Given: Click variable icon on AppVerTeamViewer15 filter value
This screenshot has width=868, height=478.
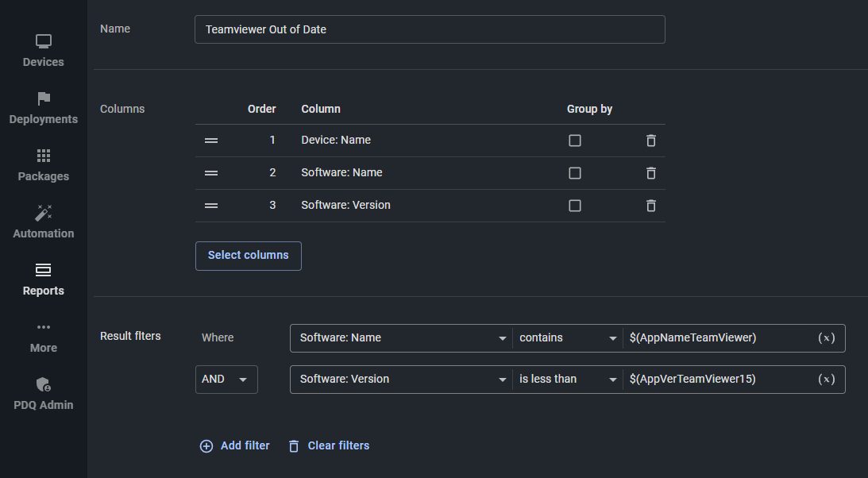Looking at the screenshot, I should pos(827,379).
